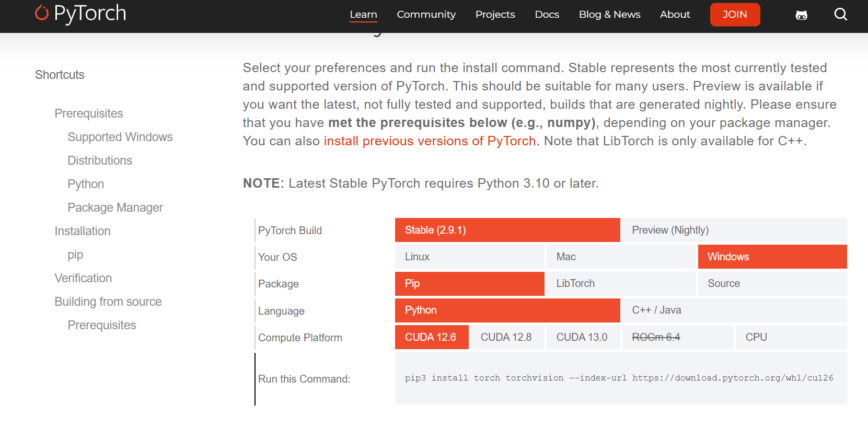Screen dimensions: 868x426
Task: Jump to Building from source shortcut
Action: click(108, 302)
